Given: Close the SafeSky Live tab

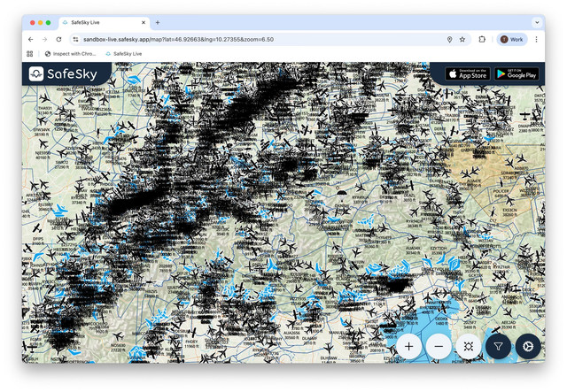Looking at the screenshot, I should click(x=144, y=22).
